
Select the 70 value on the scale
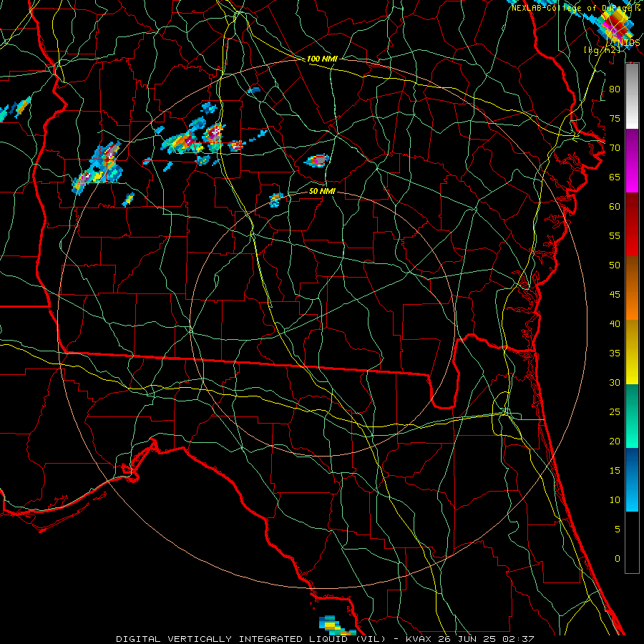(x=615, y=148)
